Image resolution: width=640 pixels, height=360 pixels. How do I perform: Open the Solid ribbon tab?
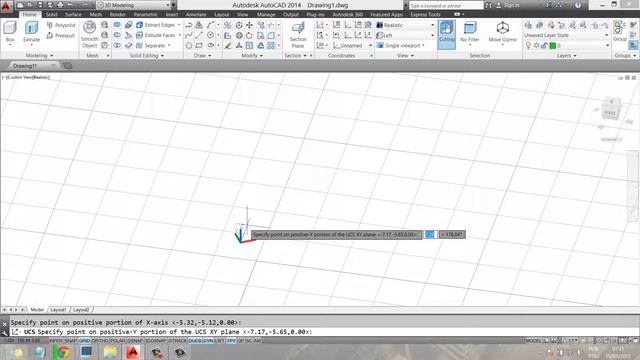coord(51,14)
